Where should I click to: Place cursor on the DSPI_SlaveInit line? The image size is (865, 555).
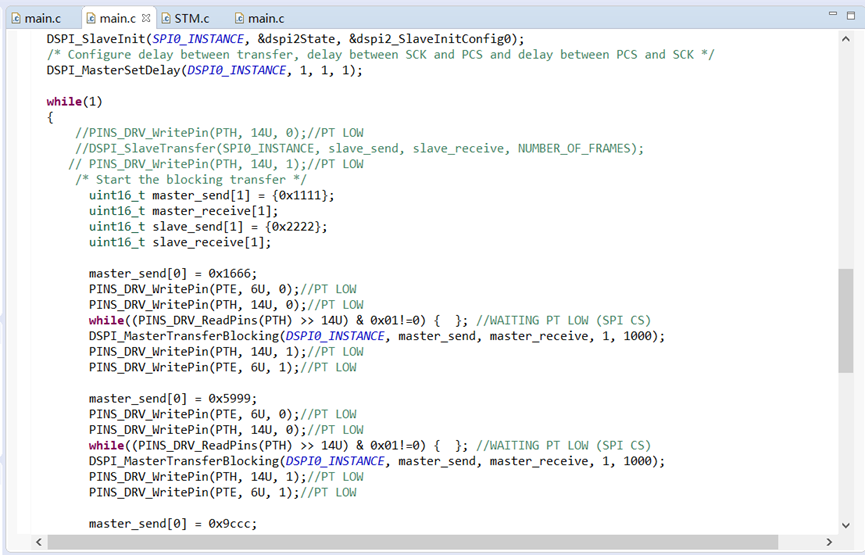(285, 39)
